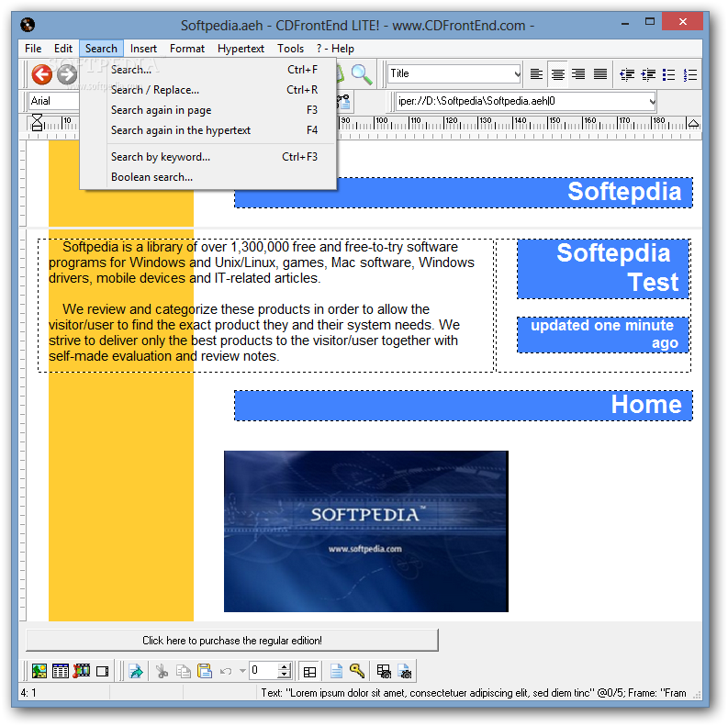This screenshot has width=728, height=726.
Task: Click the decrease indent icon
Action: pos(627,74)
